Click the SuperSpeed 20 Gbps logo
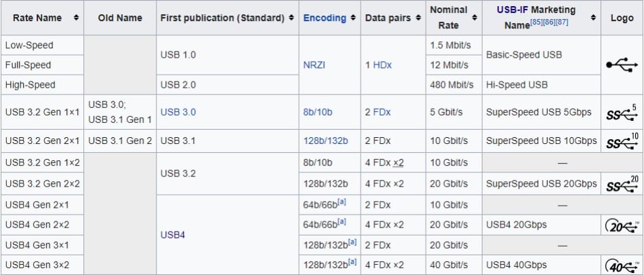 point(622,183)
